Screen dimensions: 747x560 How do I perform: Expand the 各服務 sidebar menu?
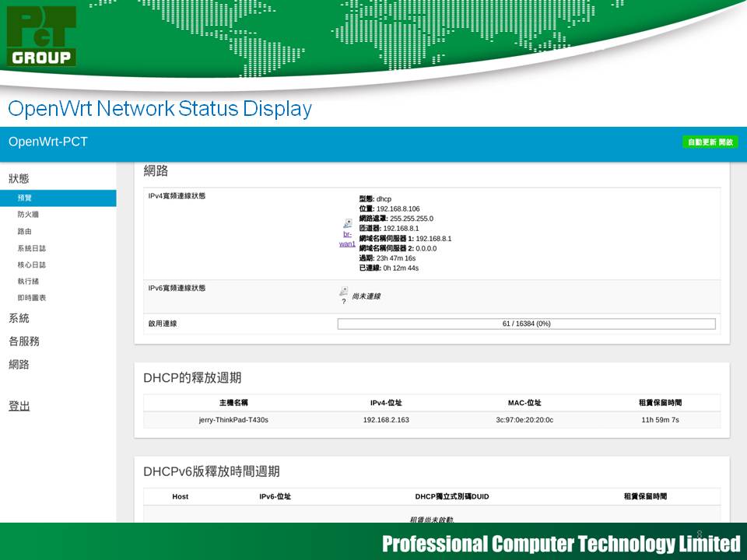pyautogui.click(x=24, y=341)
